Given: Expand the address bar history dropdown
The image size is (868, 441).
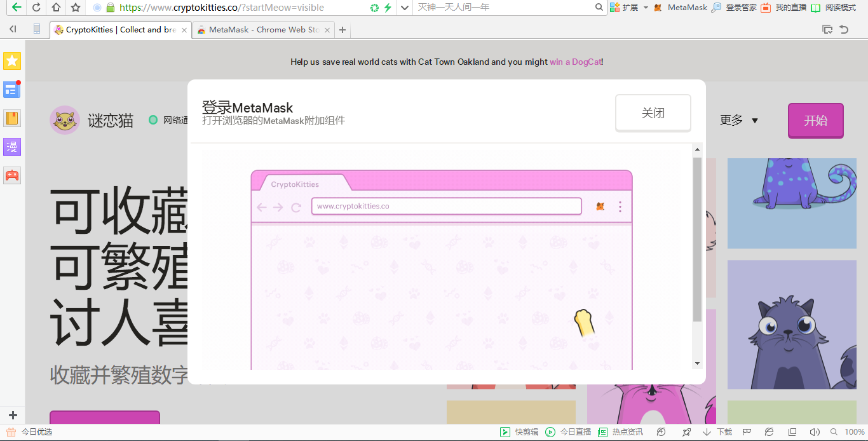Looking at the screenshot, I should coord(405,8).
